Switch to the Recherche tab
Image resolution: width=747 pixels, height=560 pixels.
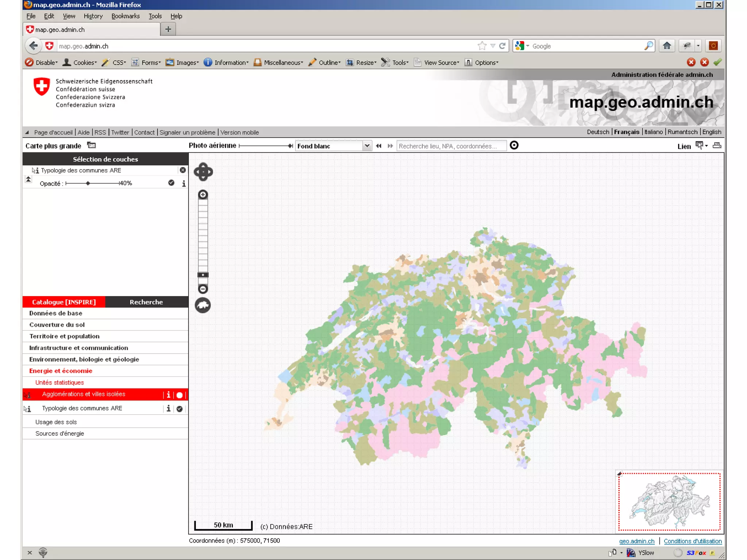[x=146, y=302]
